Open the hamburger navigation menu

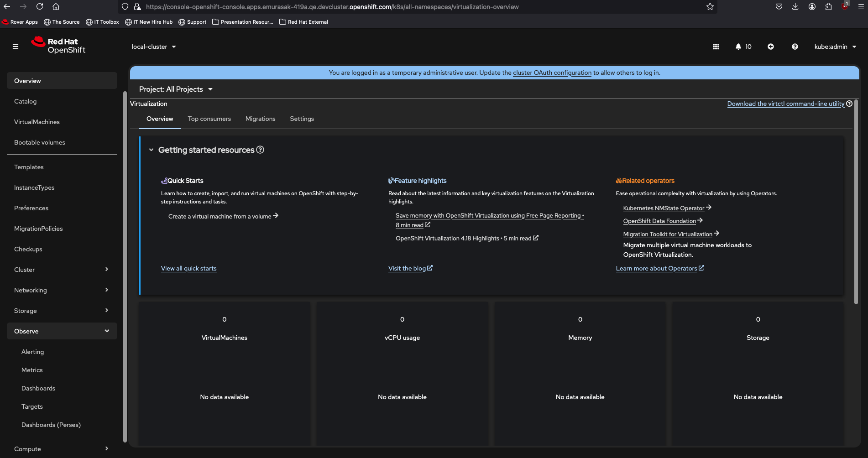[16, 47]
